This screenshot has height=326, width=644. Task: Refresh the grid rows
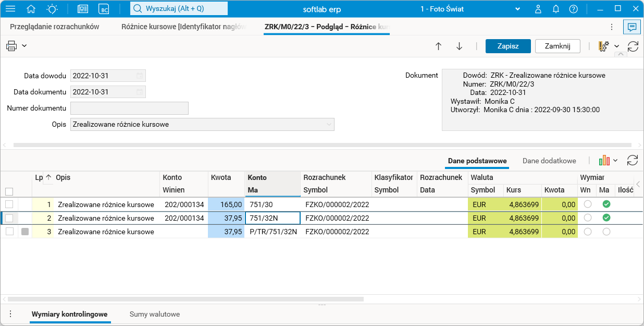pyautogui.click(x=633, y=160)
